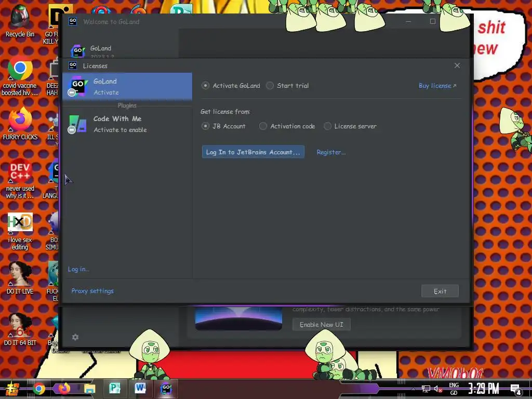The image size is (532, 399).
Task: Click the Exit button
Action: click(440, 291)
